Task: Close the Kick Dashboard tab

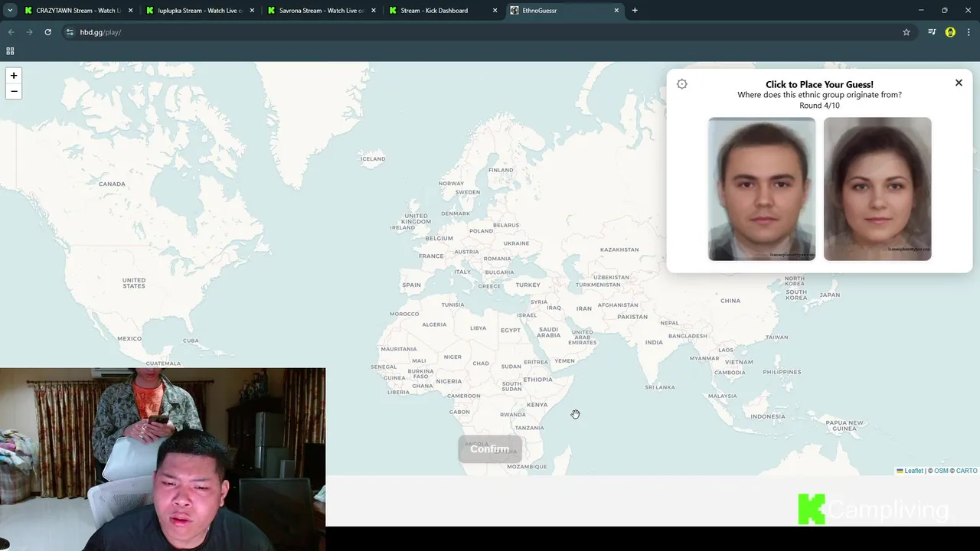Action: (495, 11)
